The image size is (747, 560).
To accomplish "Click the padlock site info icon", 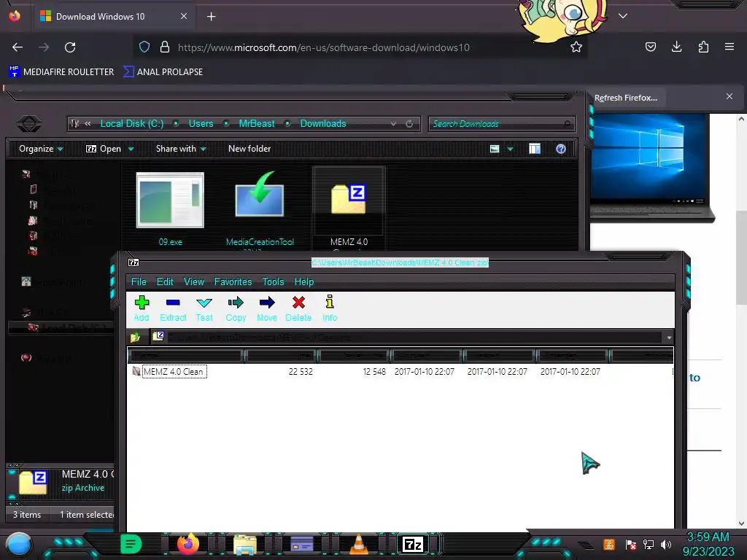I will [165, 47].
